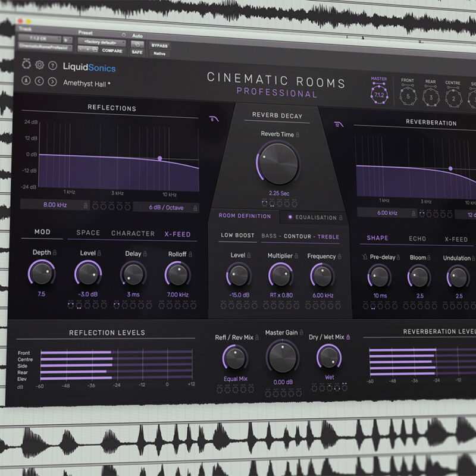Click the lock icon beside Depth

pos(55,252)
